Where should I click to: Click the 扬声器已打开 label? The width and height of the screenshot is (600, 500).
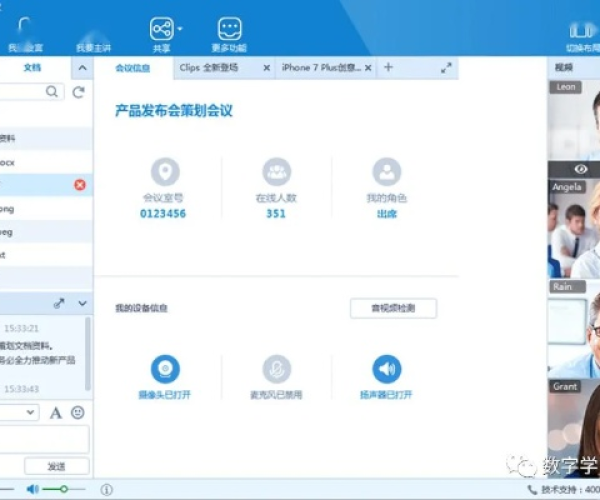[386, 395]
